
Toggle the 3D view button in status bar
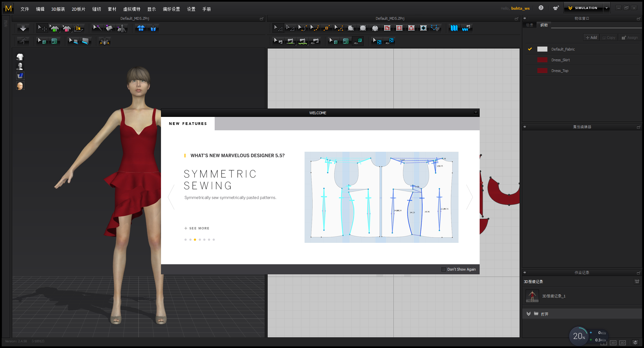coord(613,343)
